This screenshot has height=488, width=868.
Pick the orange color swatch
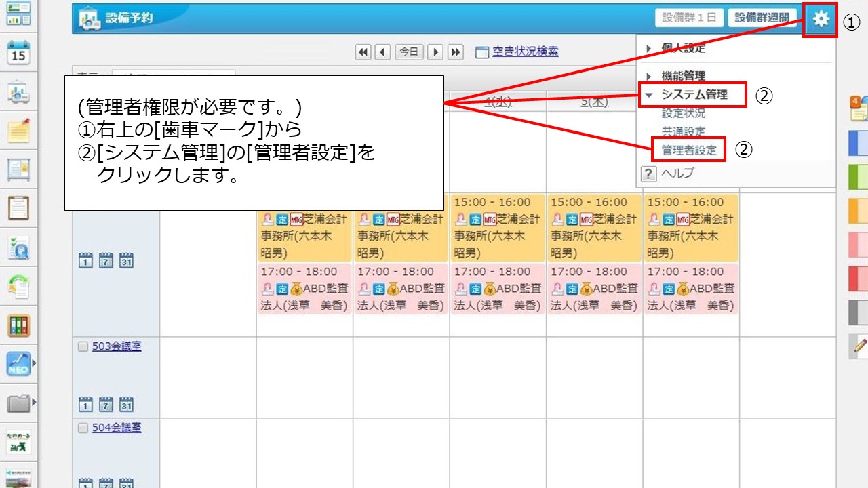point(859,211)
